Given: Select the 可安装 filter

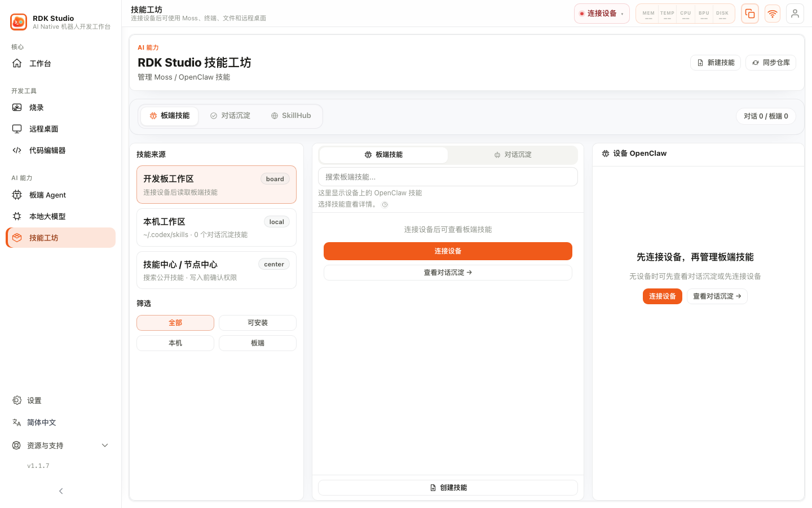Looking at the screenshot, I should pos(258,323).
